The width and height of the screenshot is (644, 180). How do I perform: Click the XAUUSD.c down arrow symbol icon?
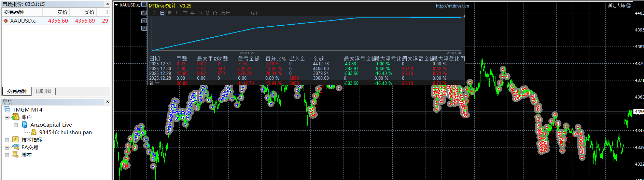(5, 21)
